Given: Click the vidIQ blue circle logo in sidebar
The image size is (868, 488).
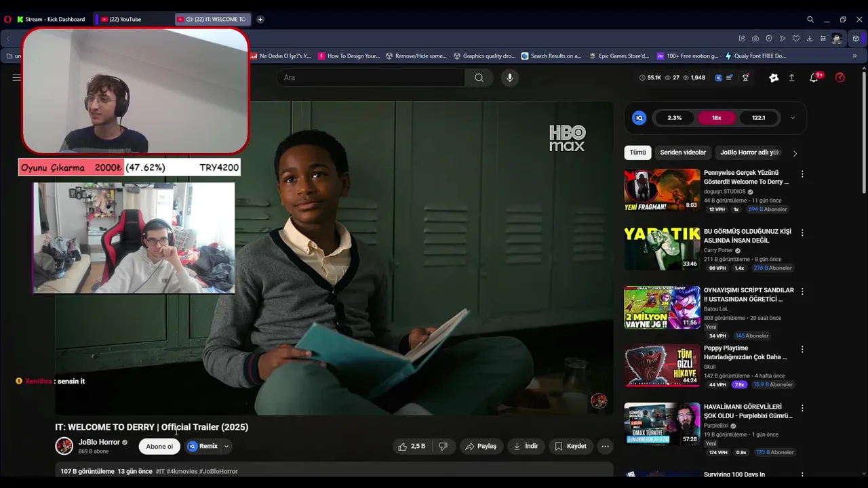Looking at the screenshot, I should [x=639, y=118].
